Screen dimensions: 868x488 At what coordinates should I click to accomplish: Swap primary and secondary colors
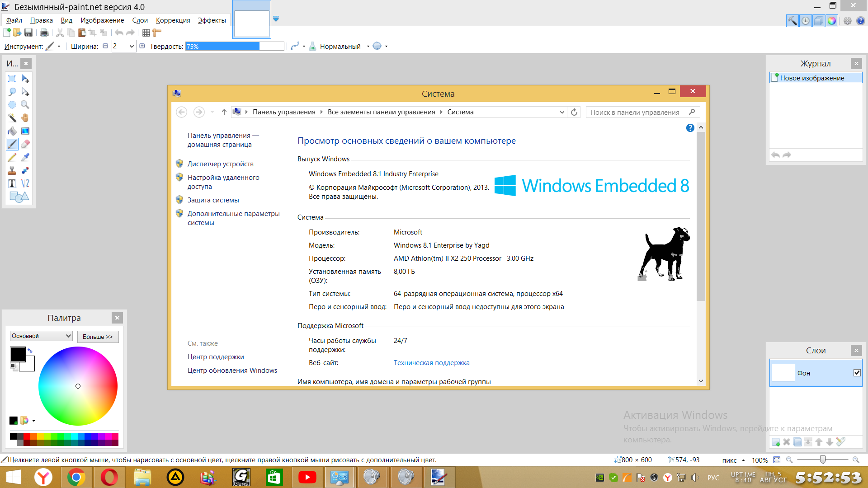[30, 351]
